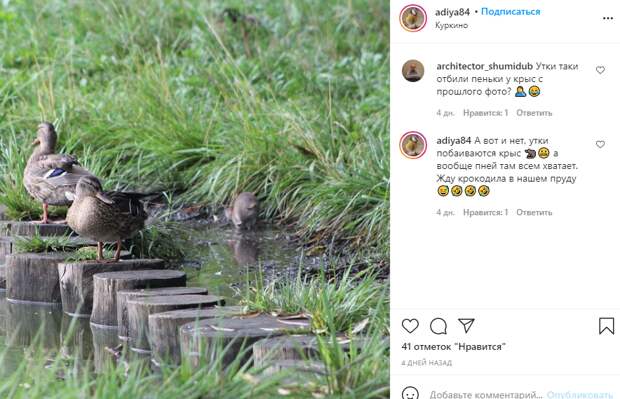Open the comment bubble icon under the post
The width and height of the screenshot is (620, 399).
click(x=438, y=326)
